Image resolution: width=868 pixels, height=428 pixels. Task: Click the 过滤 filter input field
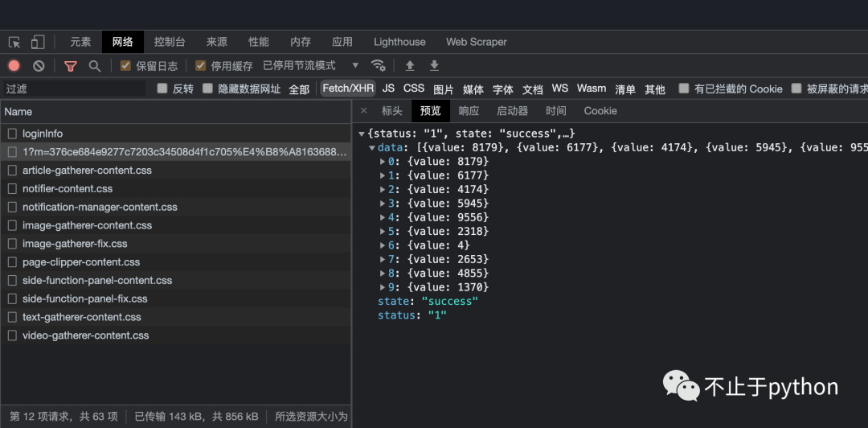tap(72, 89)
